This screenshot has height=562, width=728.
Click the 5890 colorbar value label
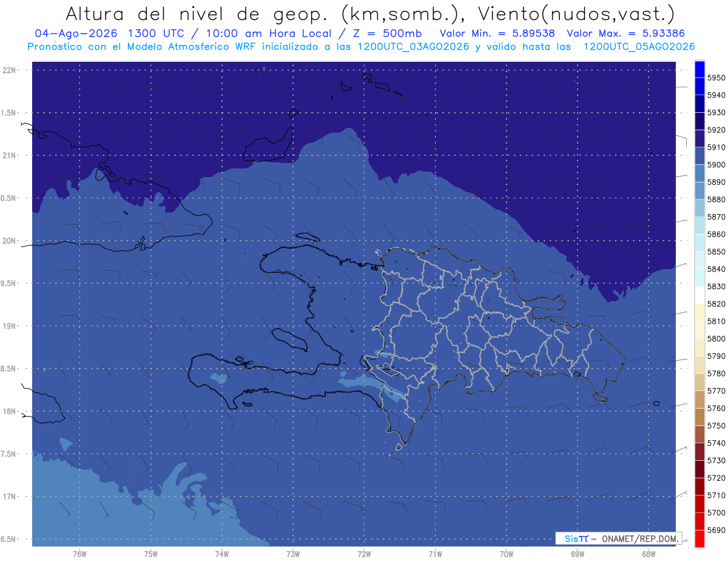tap(716, 182)
